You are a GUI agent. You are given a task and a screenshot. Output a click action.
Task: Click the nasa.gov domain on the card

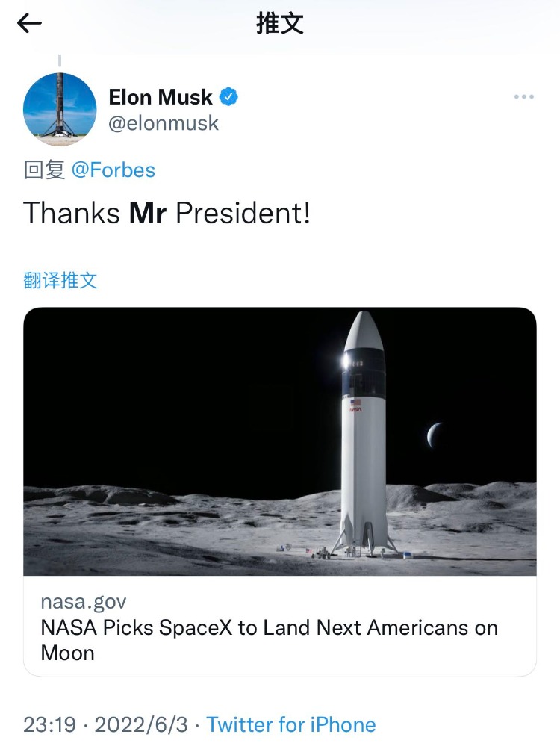(84, 602)
